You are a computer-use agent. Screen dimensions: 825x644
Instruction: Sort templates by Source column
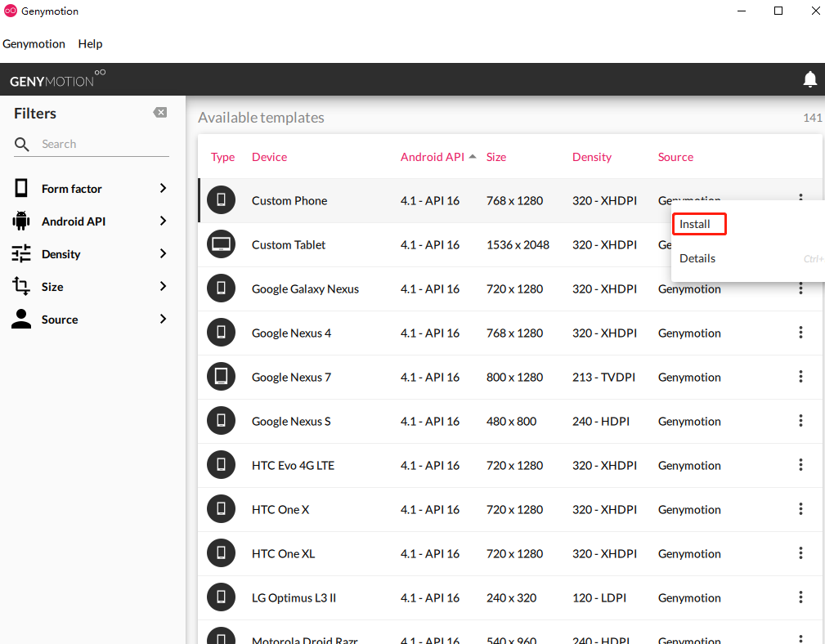coord(675,157)
